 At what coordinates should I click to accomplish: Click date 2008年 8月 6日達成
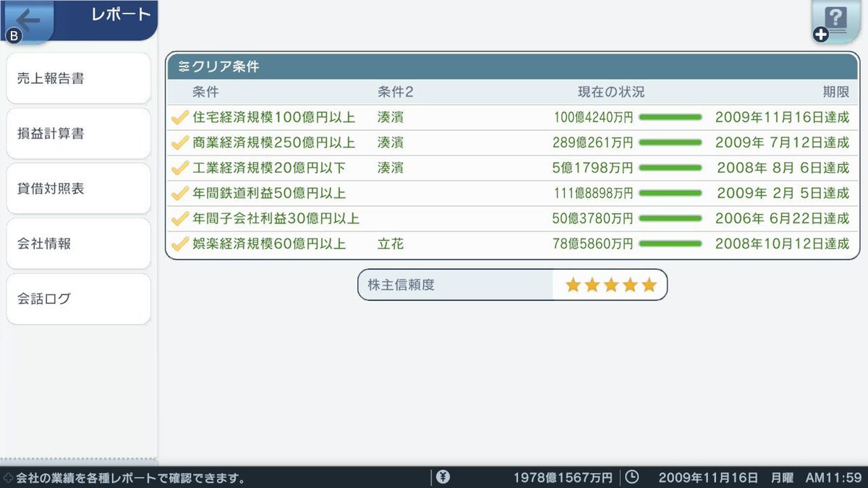click(783, 168)
